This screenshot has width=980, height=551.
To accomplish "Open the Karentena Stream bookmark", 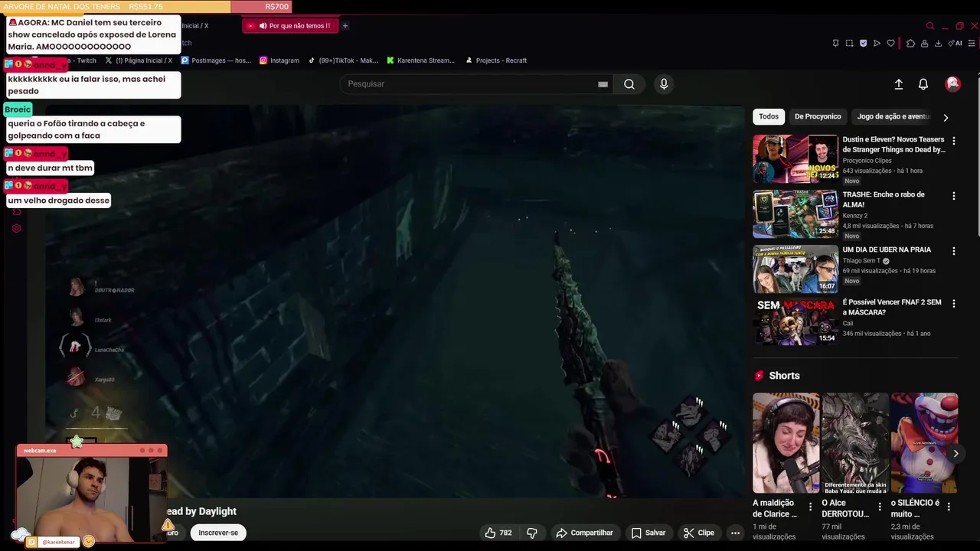I will pos(420,60).
